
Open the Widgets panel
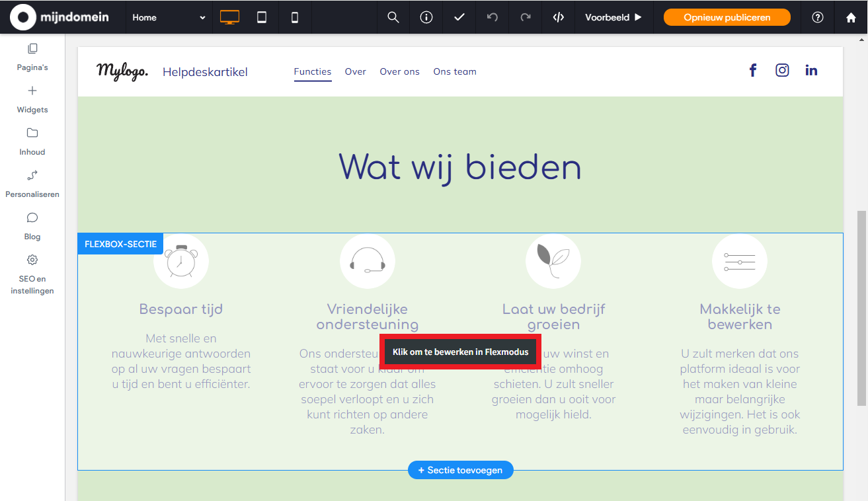pyautogui.click(x=32, y=98)
